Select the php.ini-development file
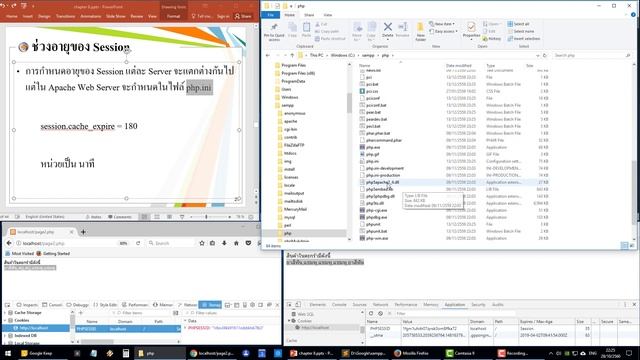The image size is (640, 360). pyautogui.click(x=384, y=168)
